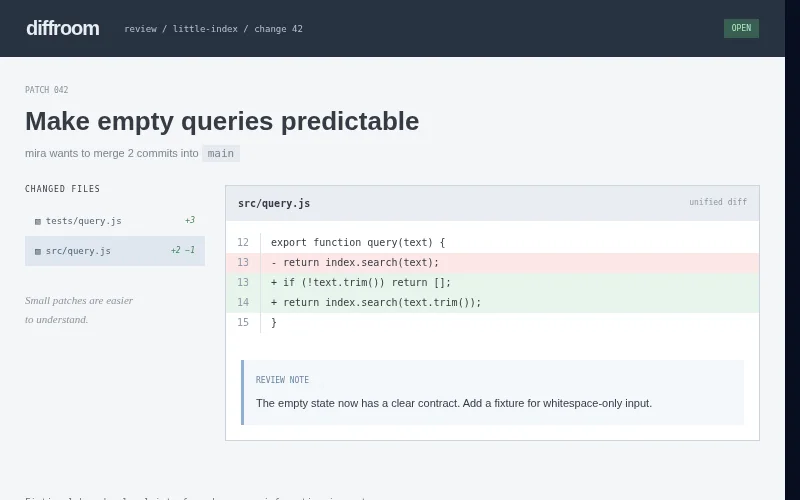Viewport: 800px width, 500px height.
Task: Click line number 15
Action: (x=243, y=322)
